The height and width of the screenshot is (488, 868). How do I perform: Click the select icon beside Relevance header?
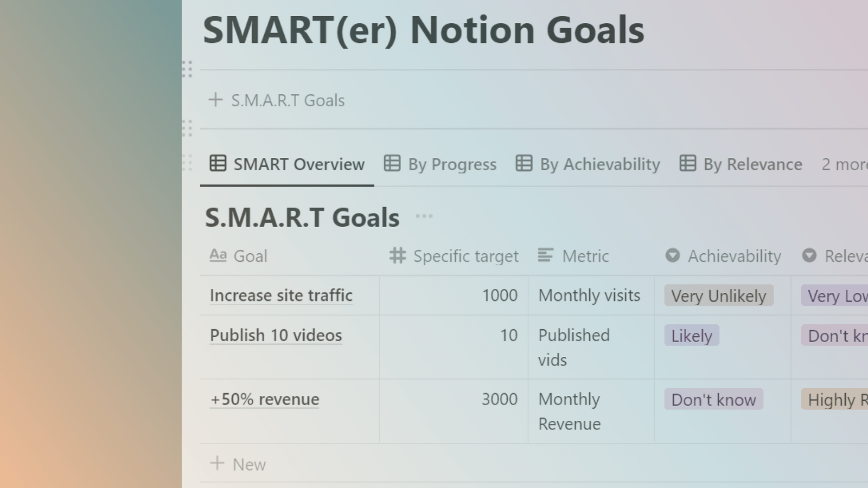[810, 255]
